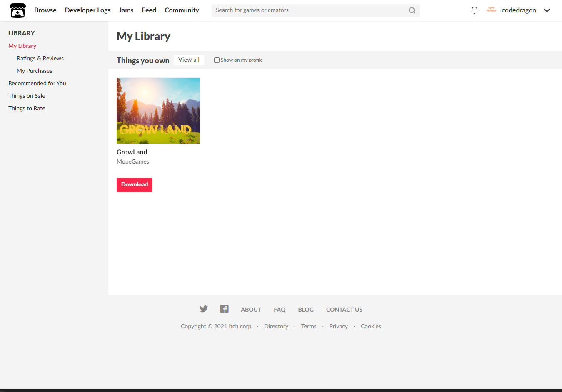Click the Things you own heading
Viewport: 562px width, 392px height.
tap(143, 60)
